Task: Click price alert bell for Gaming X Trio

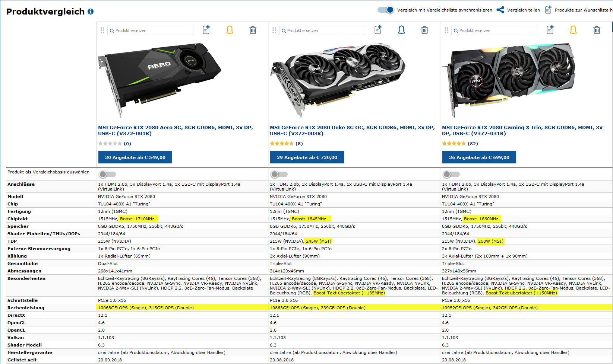Action: tap(573, 30)
